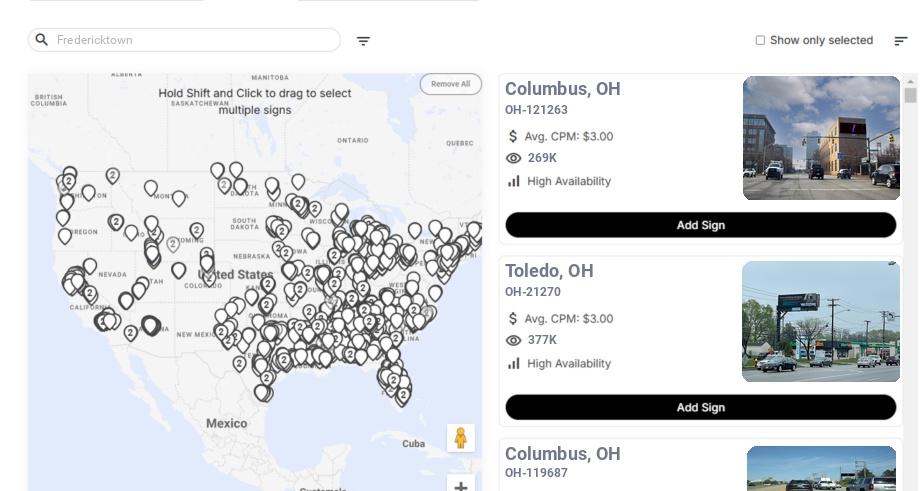Add the Toledo OH-21270 sign
The height and width of the screenshot is (491, 920).
coord(700,407)
